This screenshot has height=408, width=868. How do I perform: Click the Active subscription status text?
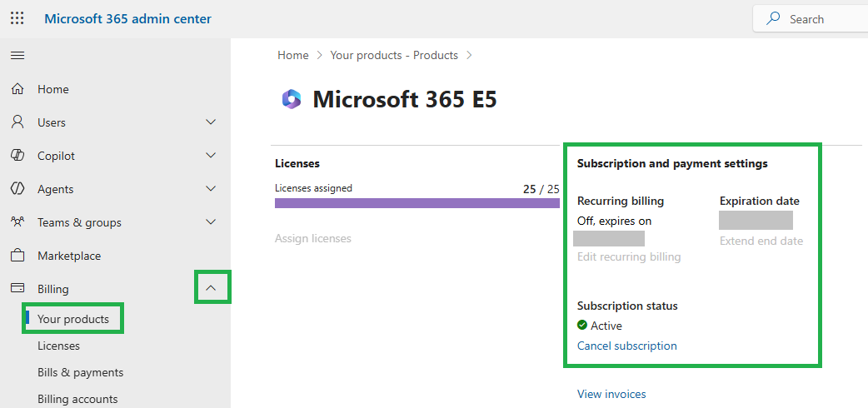point(606,326)
